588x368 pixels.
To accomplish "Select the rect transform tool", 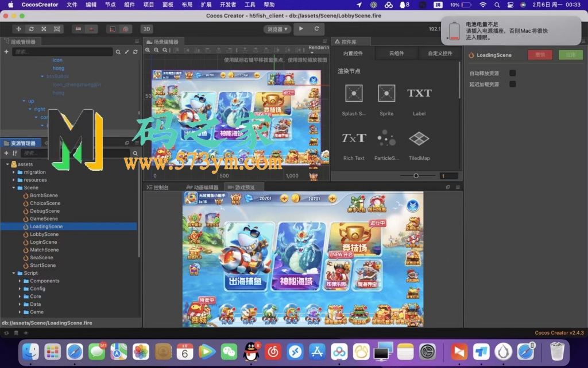I will (57, 29).
